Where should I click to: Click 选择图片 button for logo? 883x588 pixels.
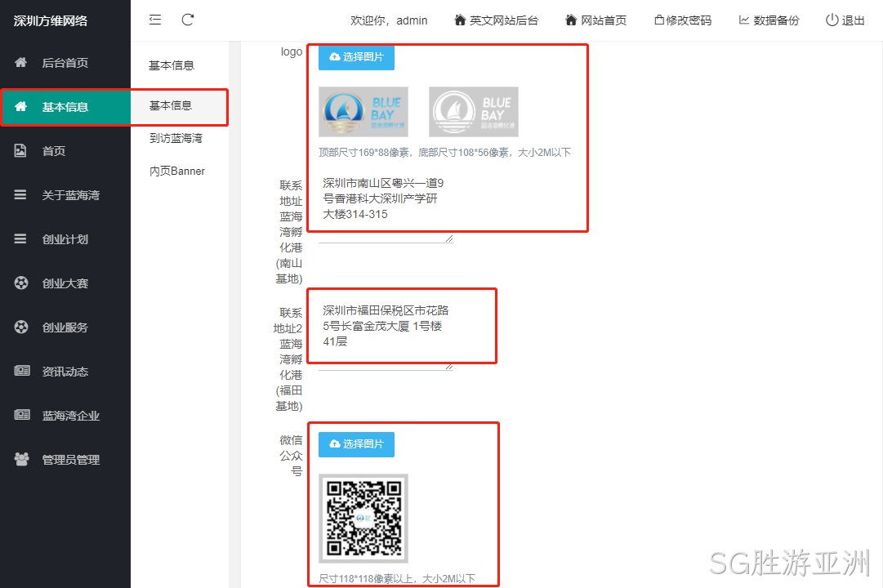(356, 57)
